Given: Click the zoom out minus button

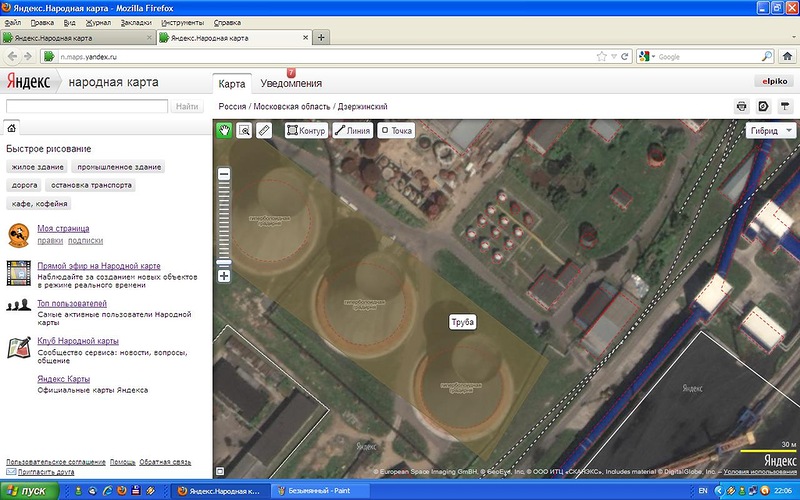Looking at the screenshot, I should [224, 174].
